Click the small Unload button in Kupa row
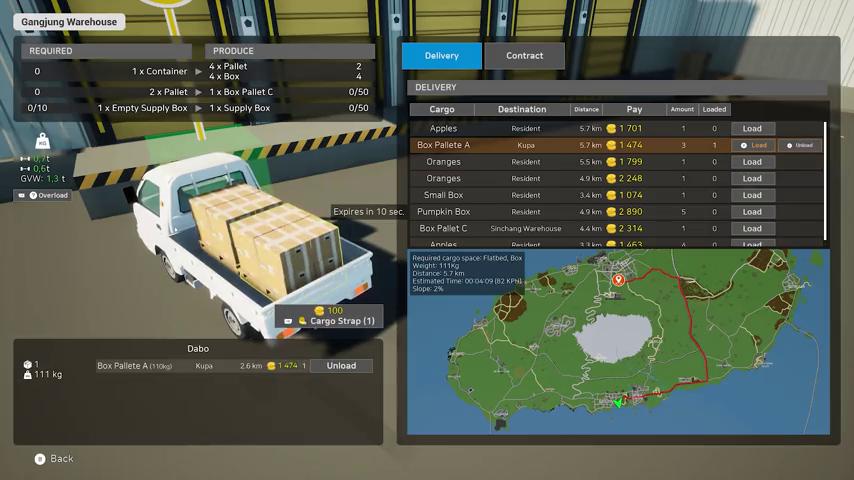This screenshot has width=854, height=480. point(799,145)
